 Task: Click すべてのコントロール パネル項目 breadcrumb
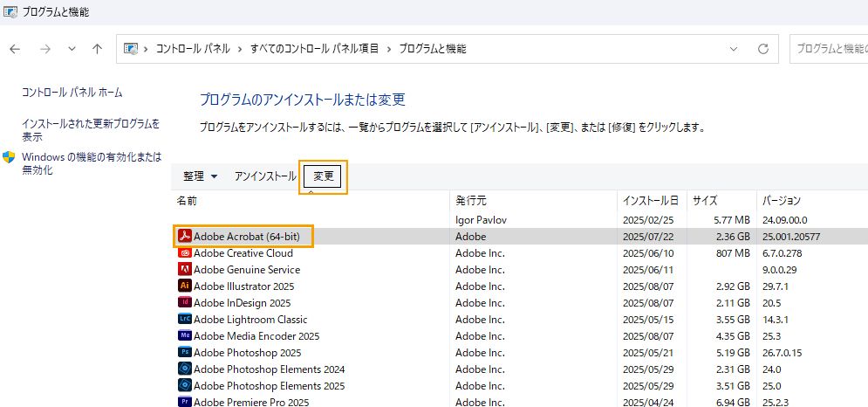(x=314, y=49)
